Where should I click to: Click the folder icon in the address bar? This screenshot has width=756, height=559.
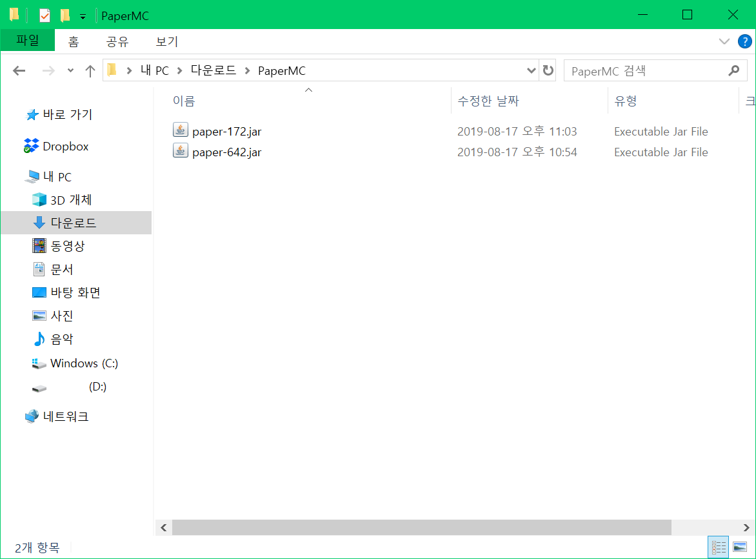(112, 70)
